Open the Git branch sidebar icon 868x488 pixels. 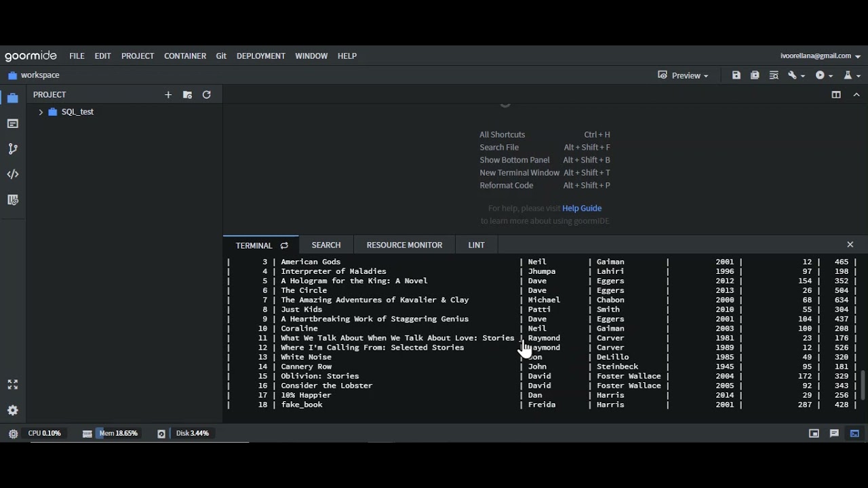[x=12, y=149]
